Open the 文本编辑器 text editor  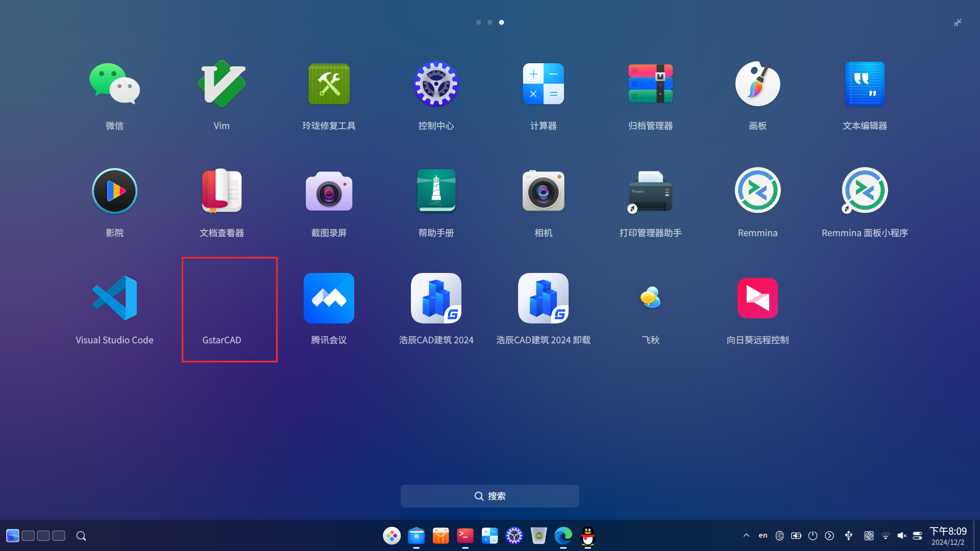865,84
